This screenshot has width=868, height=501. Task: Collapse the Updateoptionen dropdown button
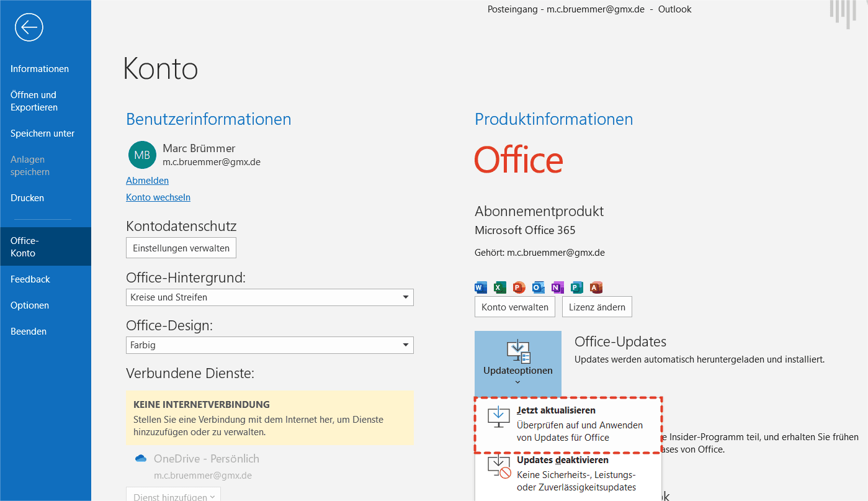click(518, 364)
